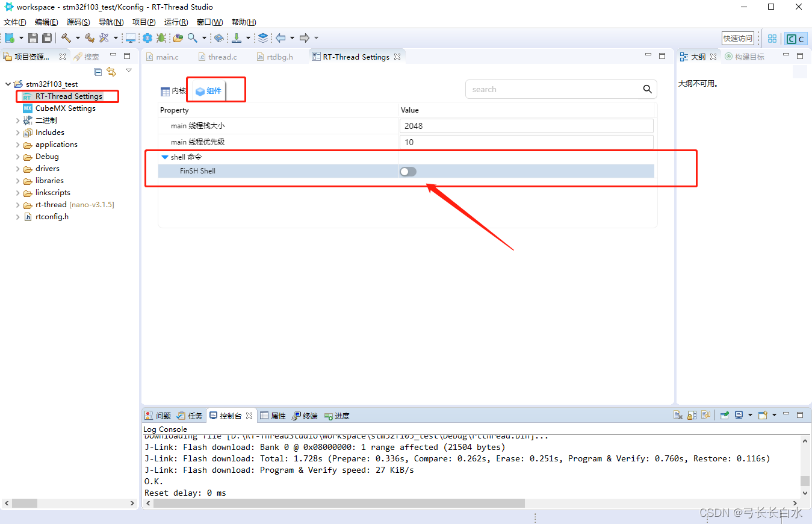Screen dimensions: 812x524
Task: Click main 线程优先级 value field 10
Action: click(527, 142)
